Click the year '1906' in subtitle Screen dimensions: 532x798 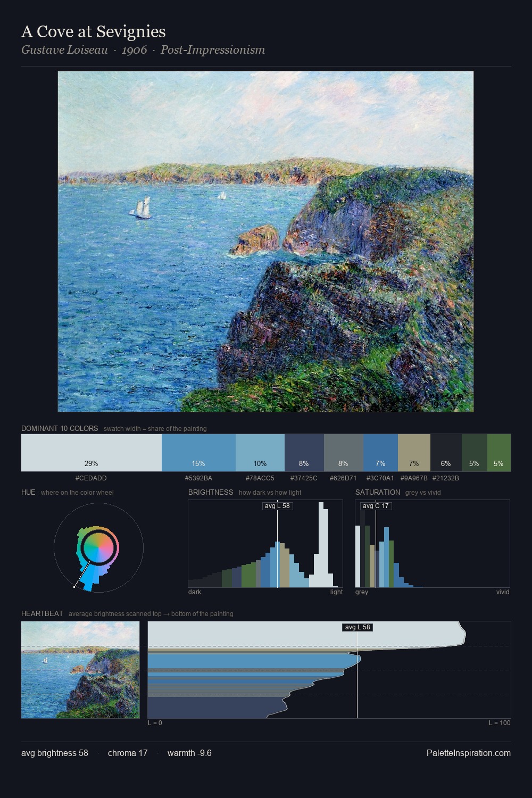[134, 50]
